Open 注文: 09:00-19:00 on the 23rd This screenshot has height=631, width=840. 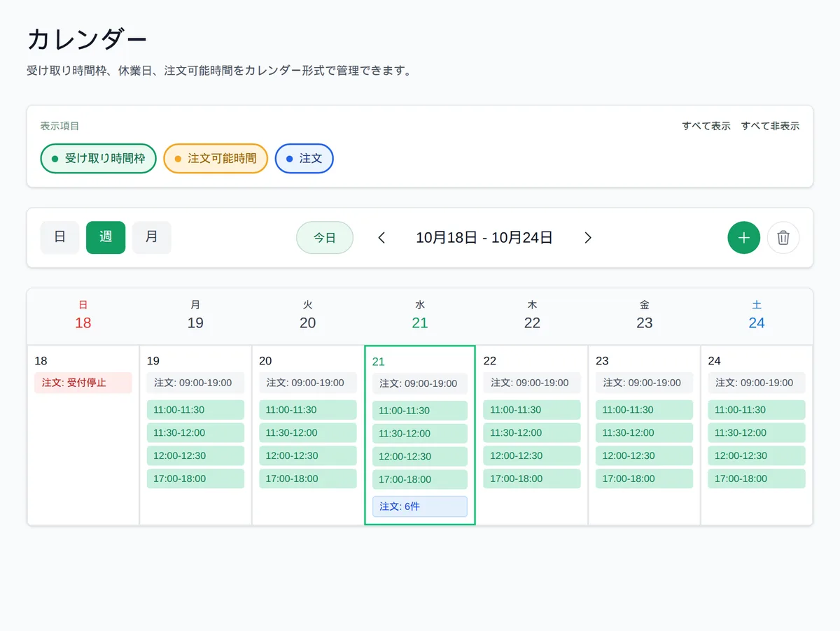[645, 383]
